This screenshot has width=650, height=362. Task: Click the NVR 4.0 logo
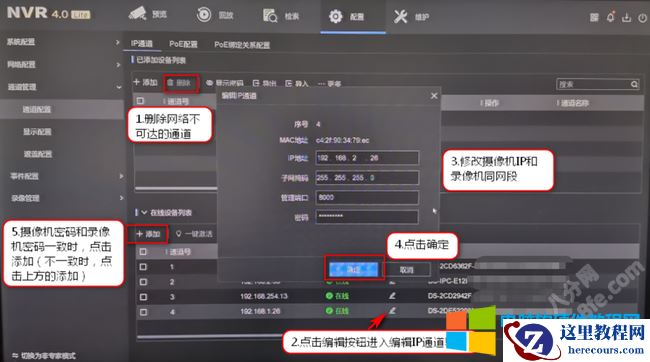tap(48, 13)
